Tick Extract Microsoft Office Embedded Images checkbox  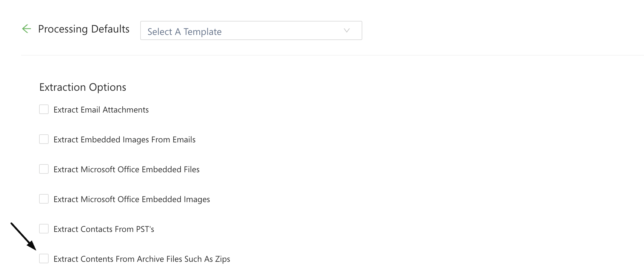pos(44,199)
